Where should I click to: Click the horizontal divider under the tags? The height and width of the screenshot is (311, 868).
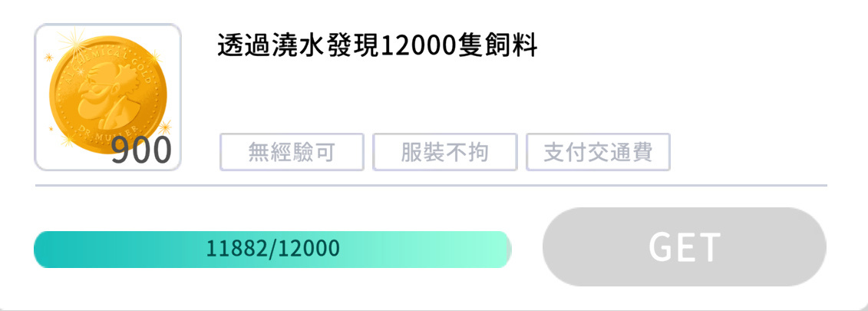pos(430,185)
